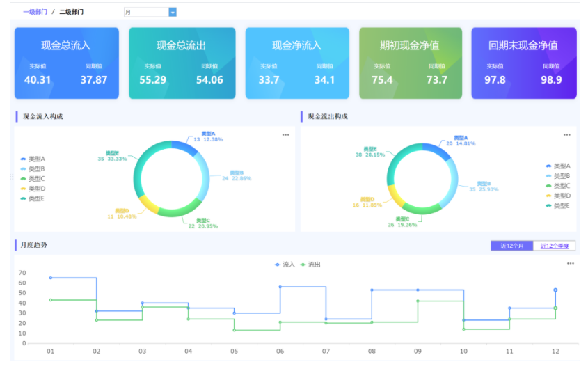The height and width of the screenshot is (371, 588).
Task: Toggle 类型E legend in 现金流入构成
Action: pyautogui.click(x=33, y=198)
